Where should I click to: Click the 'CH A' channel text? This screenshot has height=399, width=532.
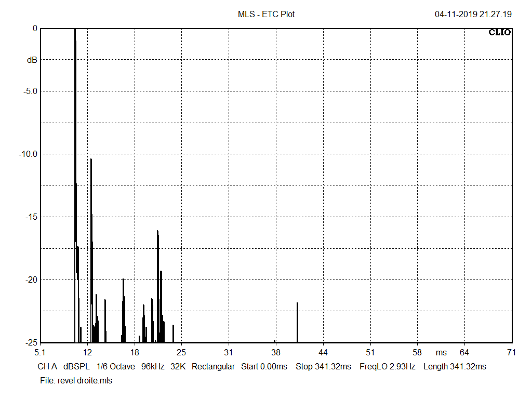[x=47, y=366]
